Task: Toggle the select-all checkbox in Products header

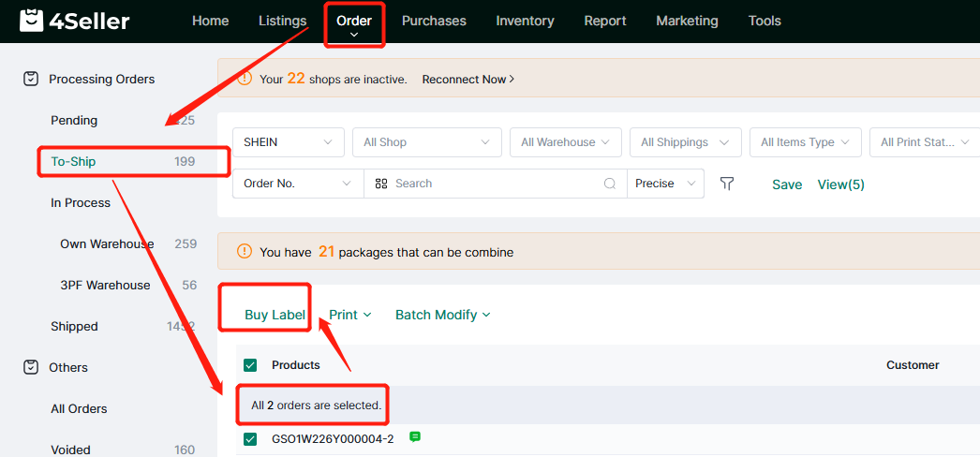Action: [250, 365]
